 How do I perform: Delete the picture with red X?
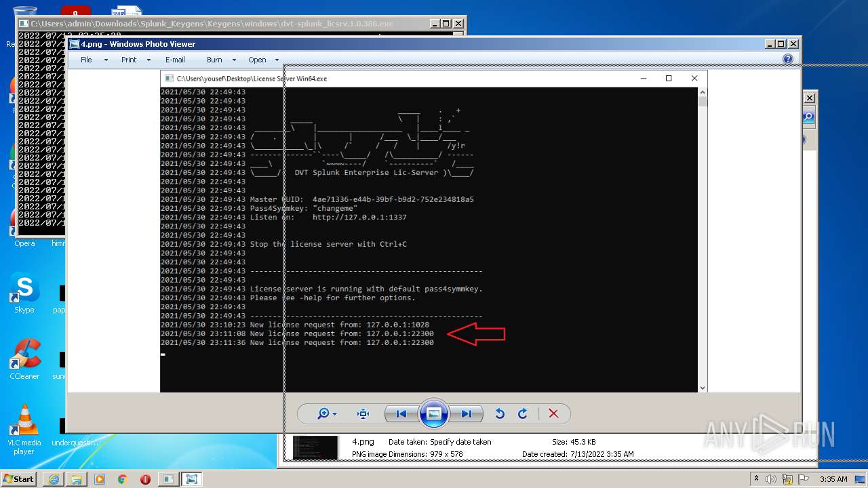[553, 413]
